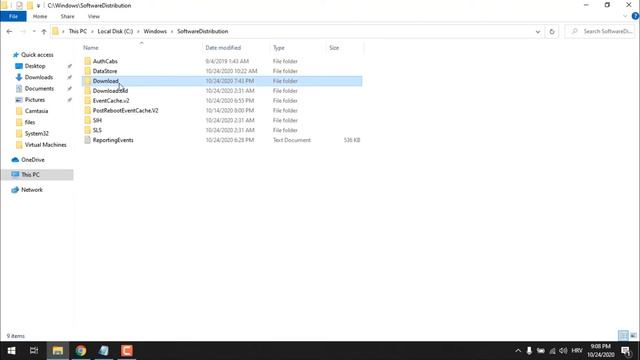
Task: Open address bar history dropdown
Action: tap(538, 31)
